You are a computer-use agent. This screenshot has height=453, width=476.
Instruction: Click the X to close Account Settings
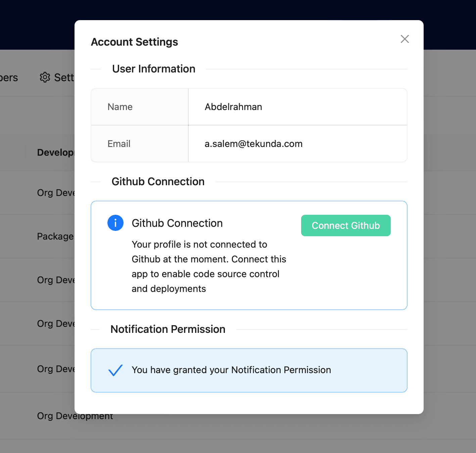coord(404,39)
